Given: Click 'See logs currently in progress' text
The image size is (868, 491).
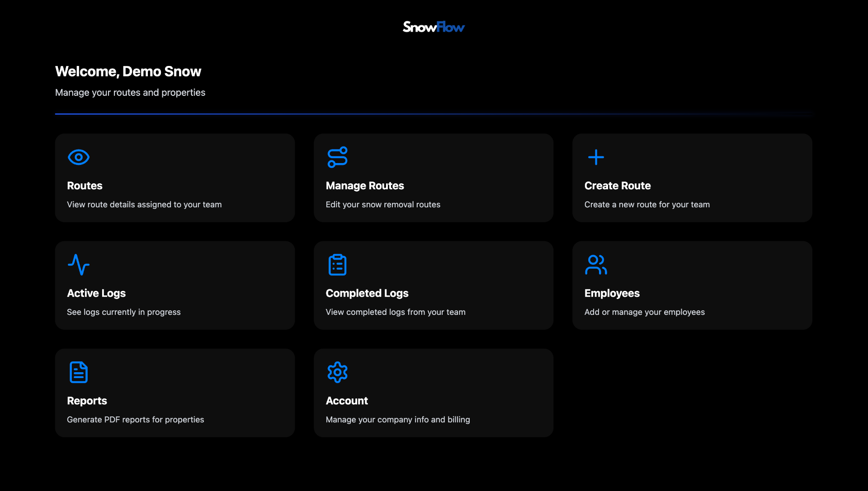Looking at the screenshot, I should (x=124, y=312).
